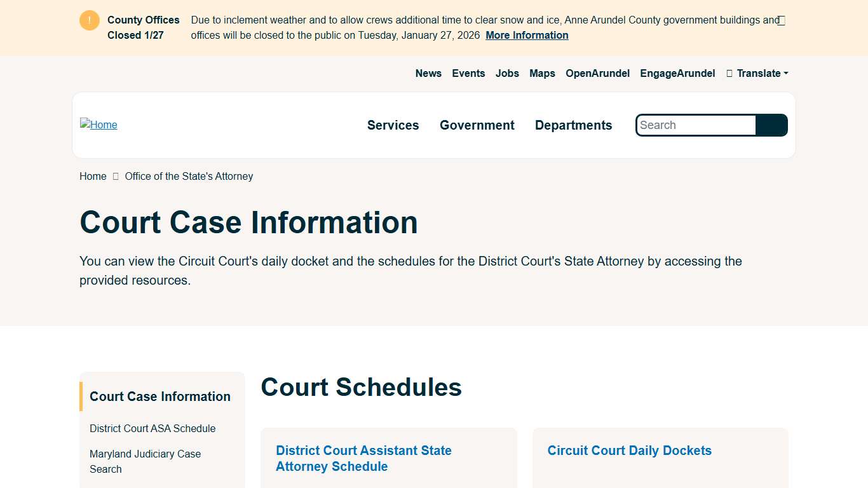Open More Information about the closure
This screenshot has height=488, width=868.
[526, 35]
